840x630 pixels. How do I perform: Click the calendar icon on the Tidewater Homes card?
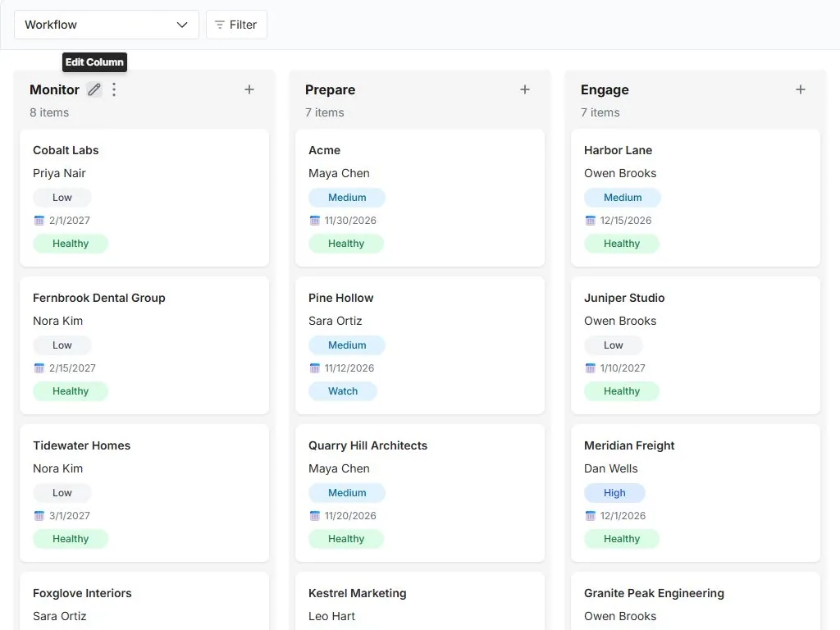pos(39,516)
